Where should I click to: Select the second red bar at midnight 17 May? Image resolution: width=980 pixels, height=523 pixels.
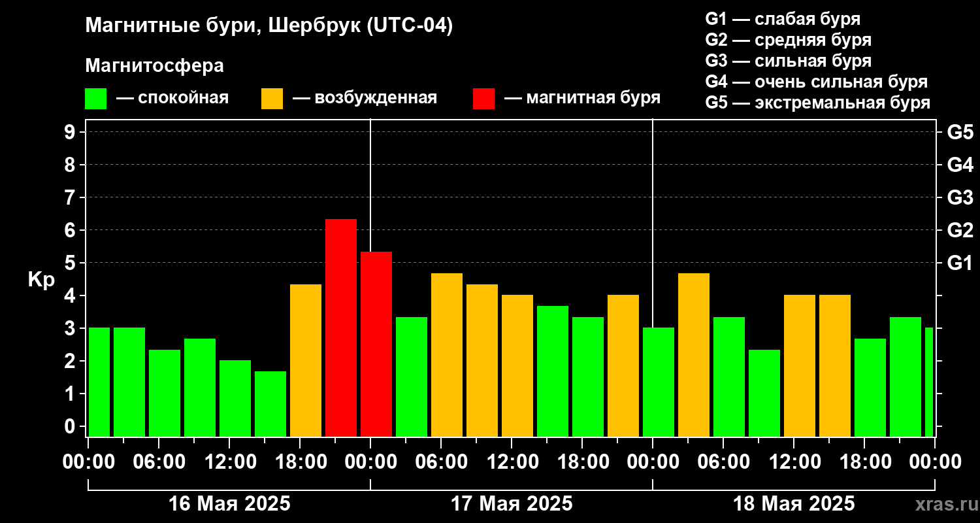coord(376,344)
